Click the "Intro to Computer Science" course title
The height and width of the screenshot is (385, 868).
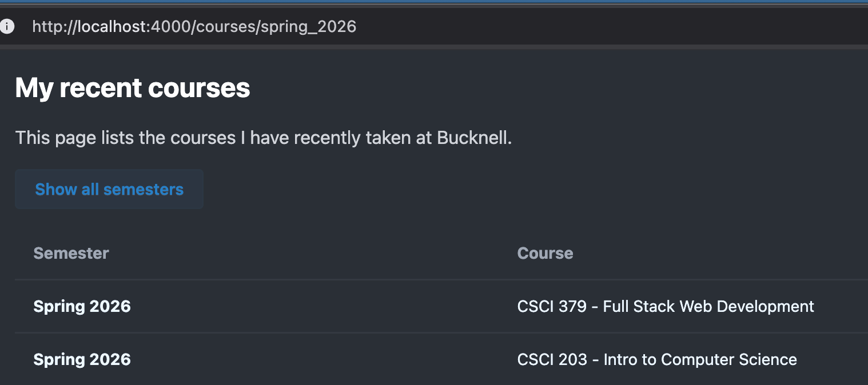tap(700, 359)
